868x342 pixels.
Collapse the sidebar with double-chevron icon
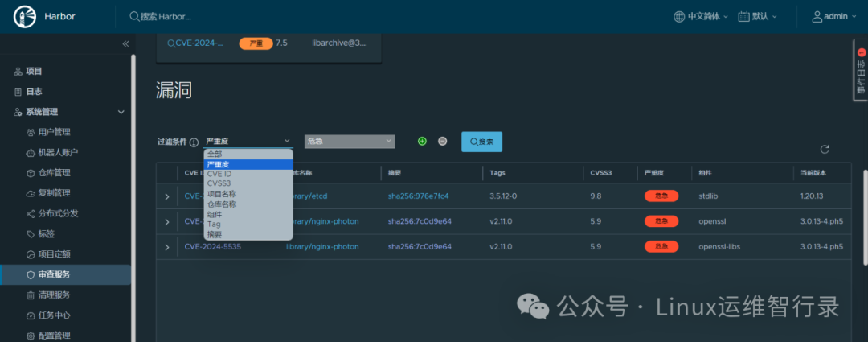[x=125, y=43]
